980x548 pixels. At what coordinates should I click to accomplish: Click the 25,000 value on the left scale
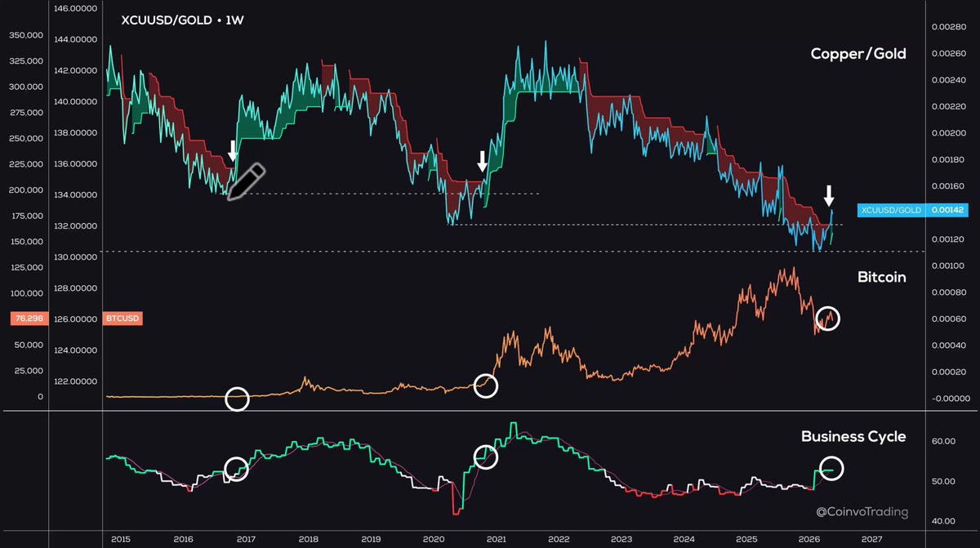point(29,371)
